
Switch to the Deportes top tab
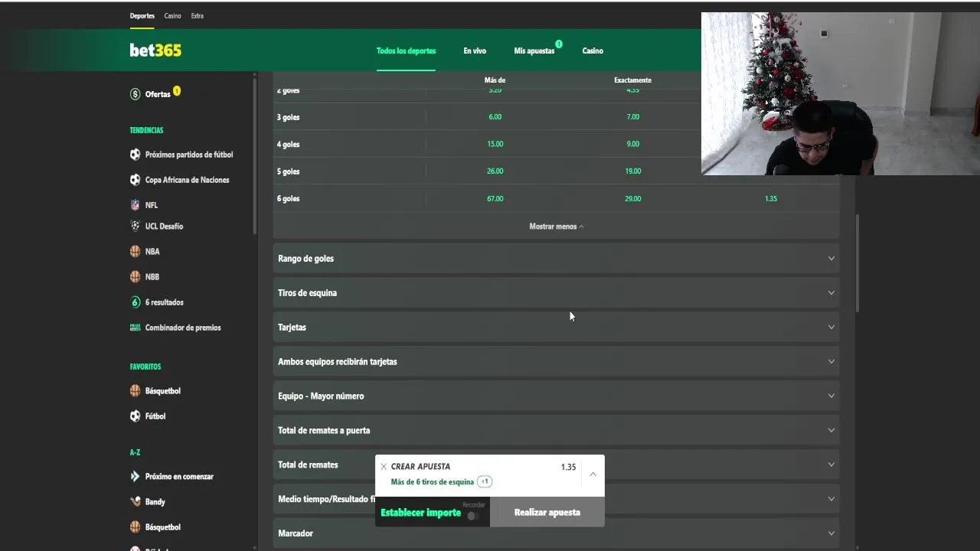click(142, 15)
